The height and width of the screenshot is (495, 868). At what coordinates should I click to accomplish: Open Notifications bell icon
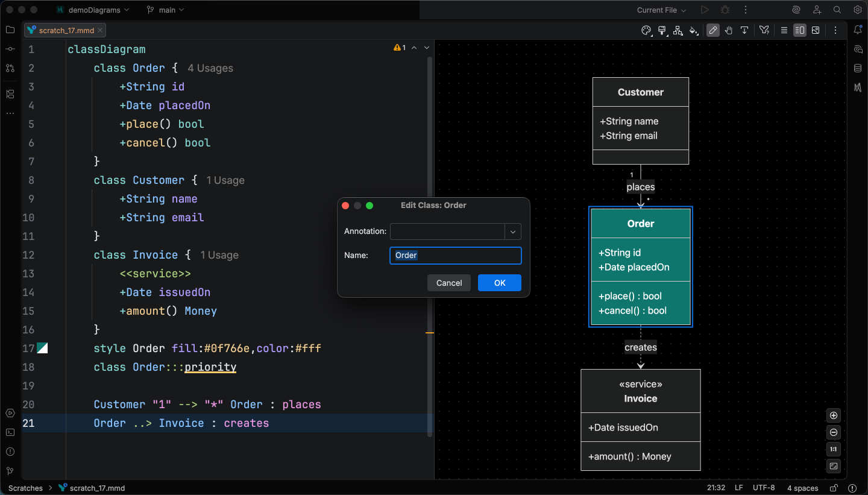point(858,30)
